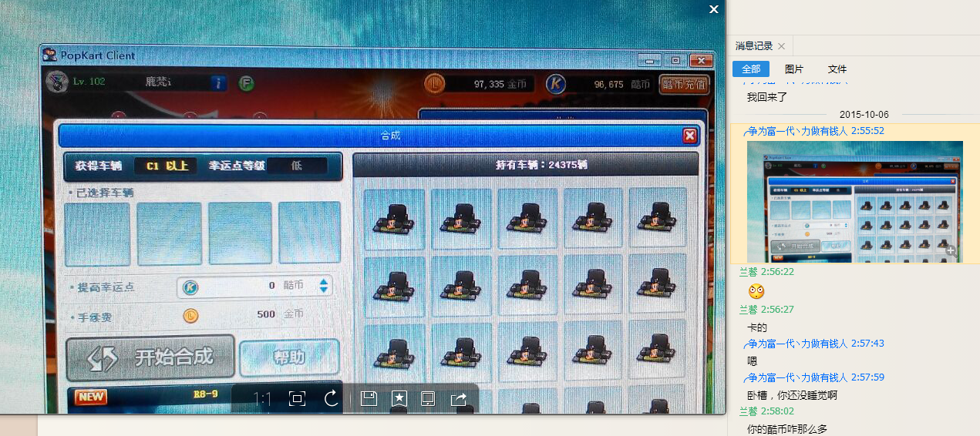Image resolution: width=980 pixels, height=436 pixels.
Task: Share the image with the forward arrow icon
Action: click(x=459, y=398)
